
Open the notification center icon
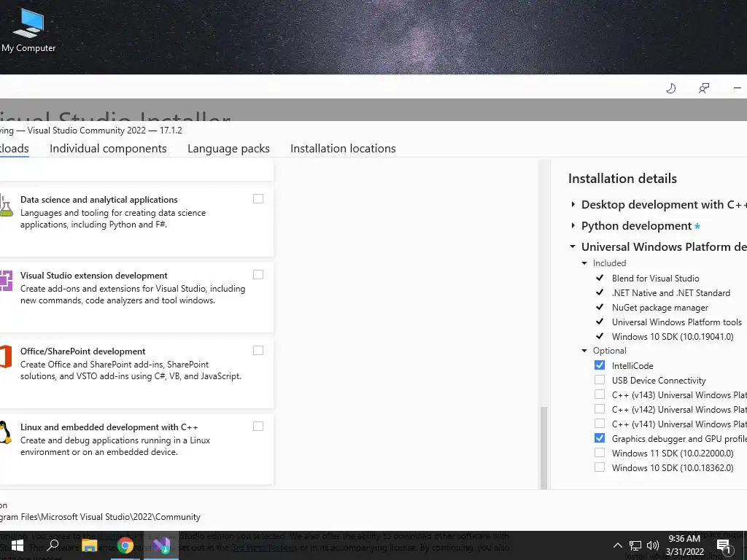point(724,546)
